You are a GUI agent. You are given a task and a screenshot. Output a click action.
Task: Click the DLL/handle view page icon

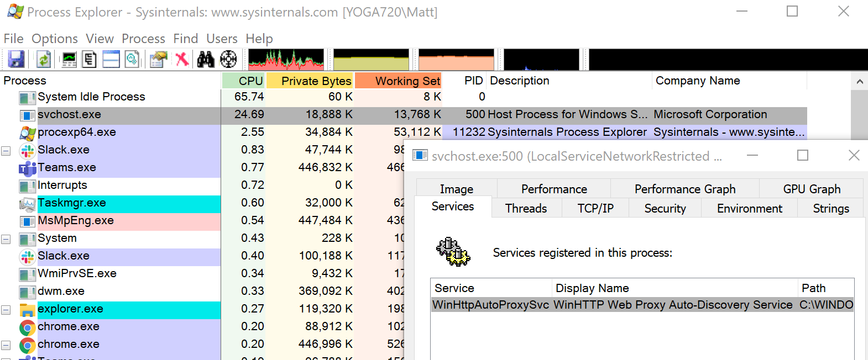point(132,59)
